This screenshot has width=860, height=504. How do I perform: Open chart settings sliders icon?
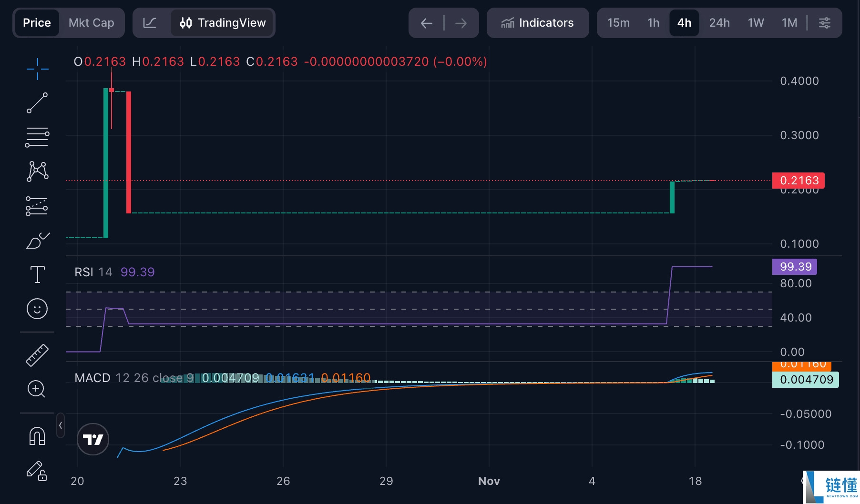point(824,23)
